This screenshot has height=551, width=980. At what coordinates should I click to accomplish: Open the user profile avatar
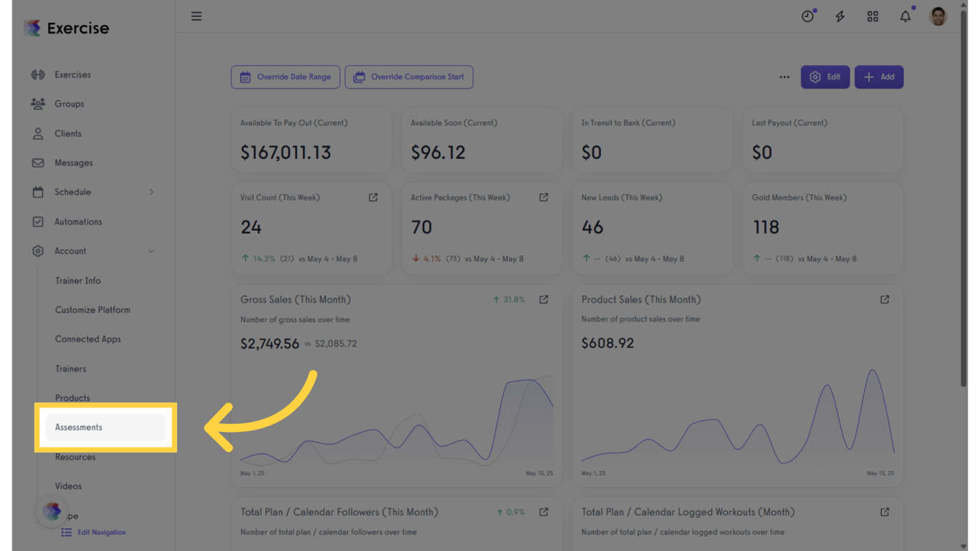(938, 17)
